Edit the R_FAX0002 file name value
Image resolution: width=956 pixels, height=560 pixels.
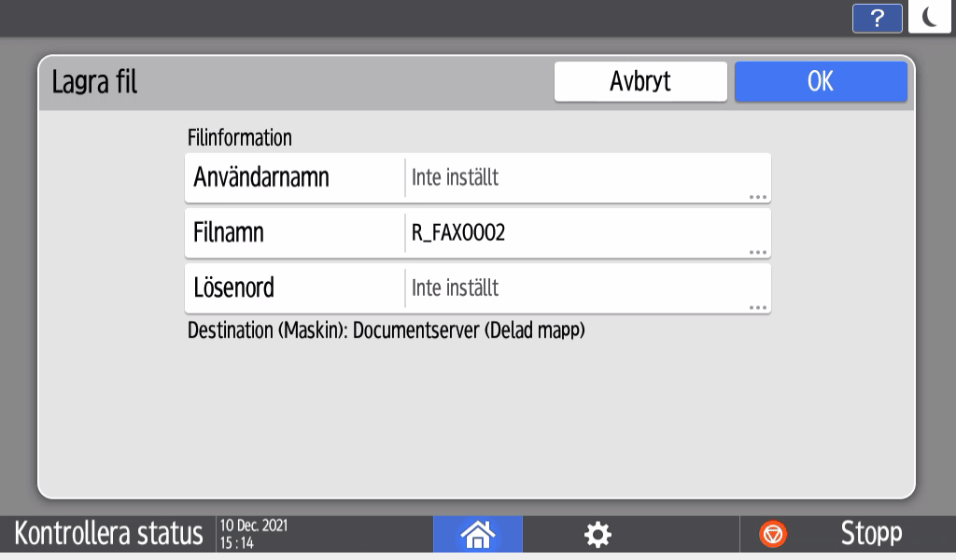click(458, 233)
